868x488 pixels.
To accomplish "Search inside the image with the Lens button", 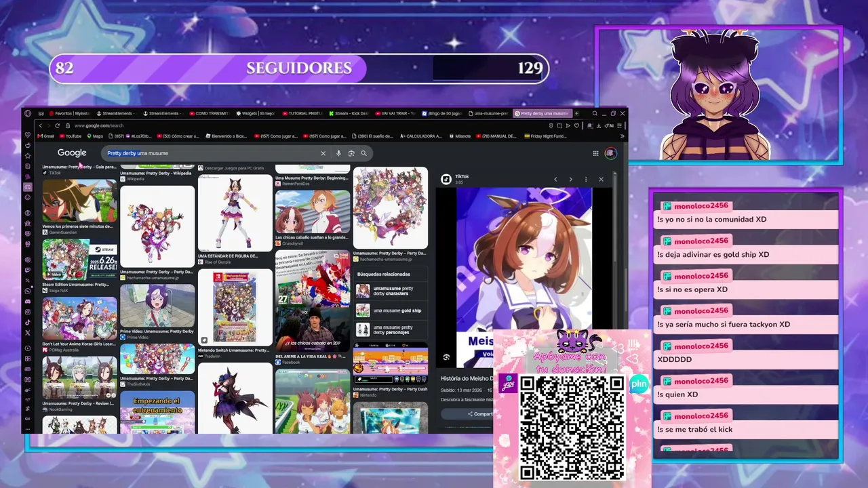I will (446, 357).
